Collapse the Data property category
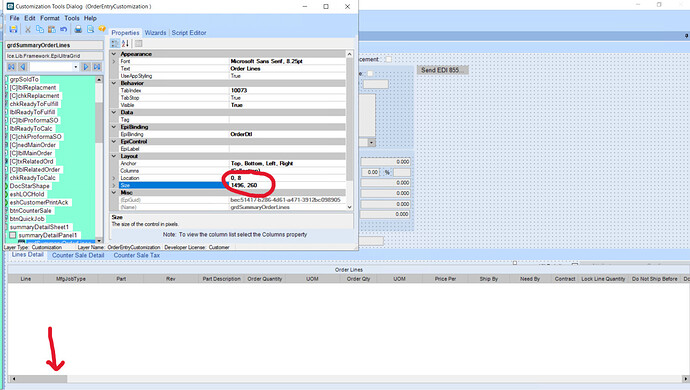This screenshot has height=390, width=690. pyautogui.click(x=114, y=112)
